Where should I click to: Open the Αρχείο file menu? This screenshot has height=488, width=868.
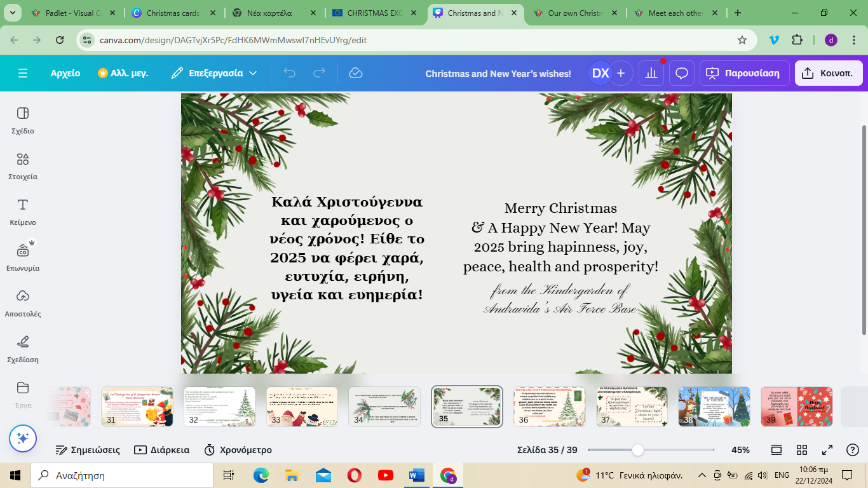(65, 73)
